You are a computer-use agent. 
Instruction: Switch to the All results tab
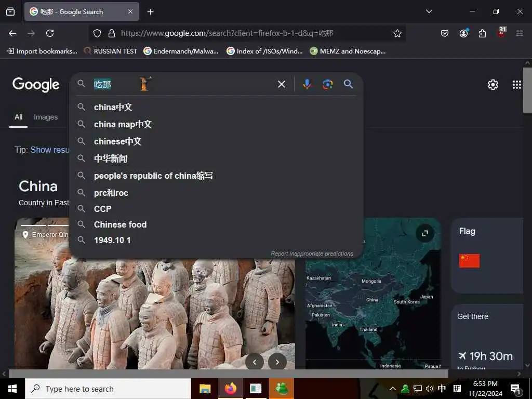(x=18, y=117)
